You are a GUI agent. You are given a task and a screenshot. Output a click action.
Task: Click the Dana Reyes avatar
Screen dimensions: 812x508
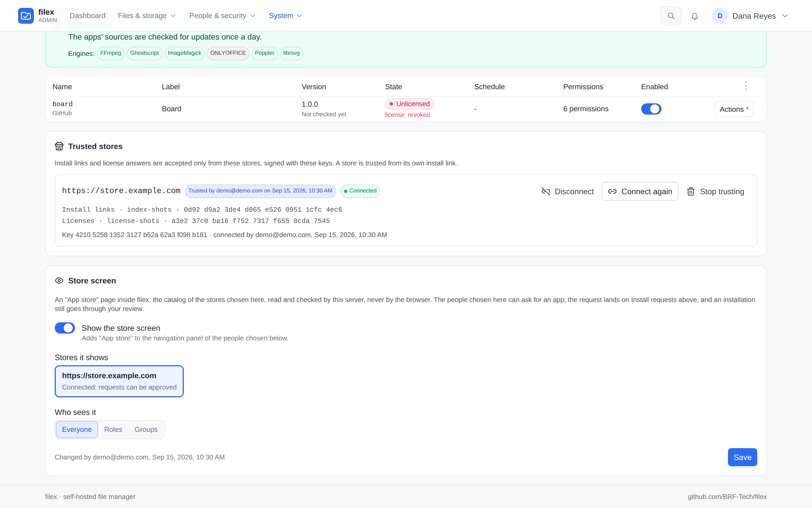tap(720, 16)
